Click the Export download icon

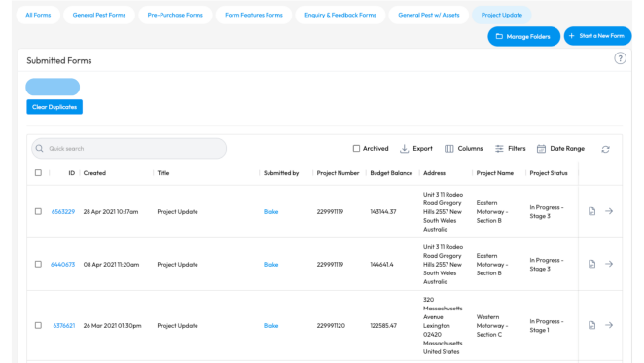pos(404,148)
